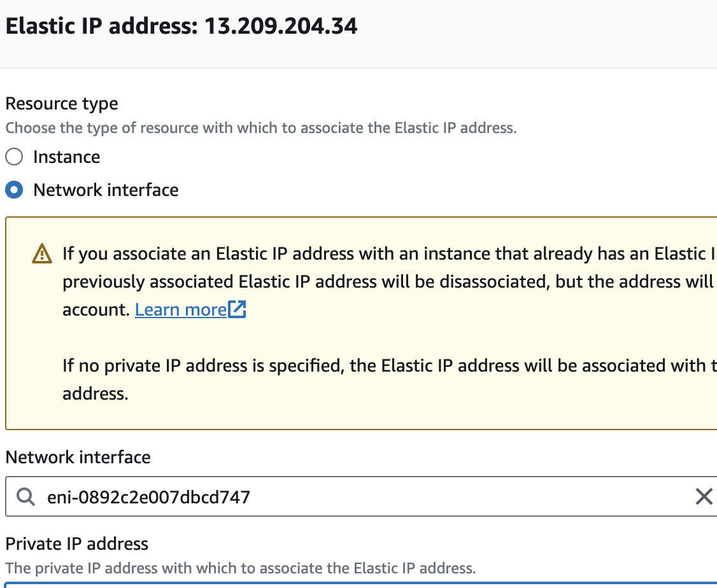
Task: Select the Network interface radio button
Action: pyautogui.click(x=14, y=190)
